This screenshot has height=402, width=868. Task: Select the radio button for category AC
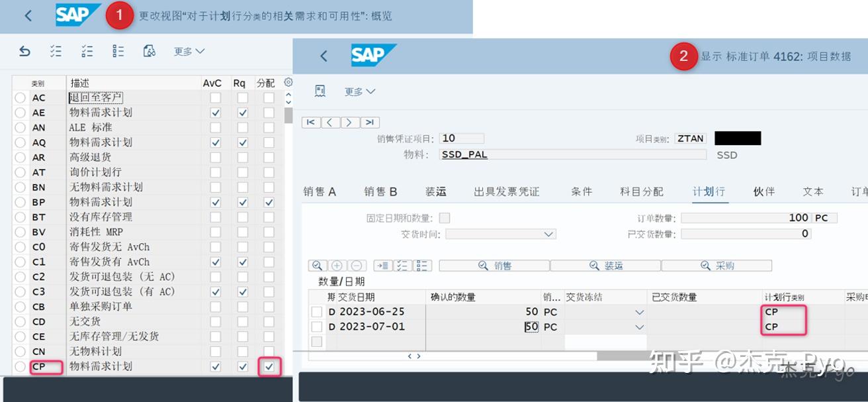pyautogui.click(x=21, y=97)
